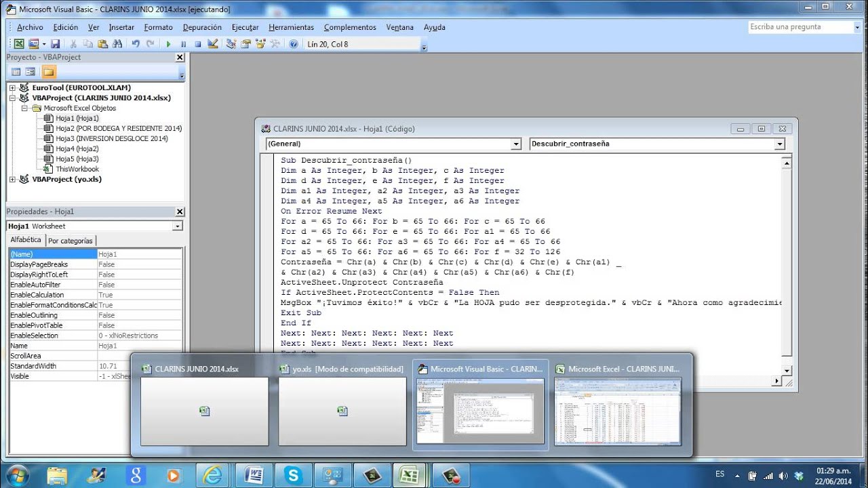Click the StandardWidth value 10.71
The height and width of the screenshot is (488, 868).
click(x=140, y=366)
